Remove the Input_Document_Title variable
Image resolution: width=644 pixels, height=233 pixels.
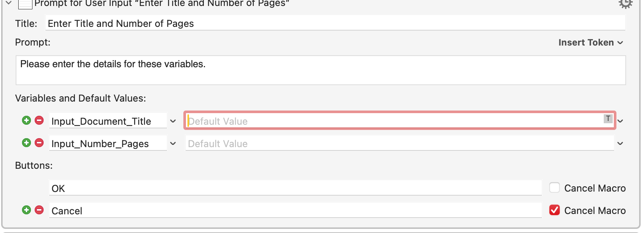tap(39, 120)
